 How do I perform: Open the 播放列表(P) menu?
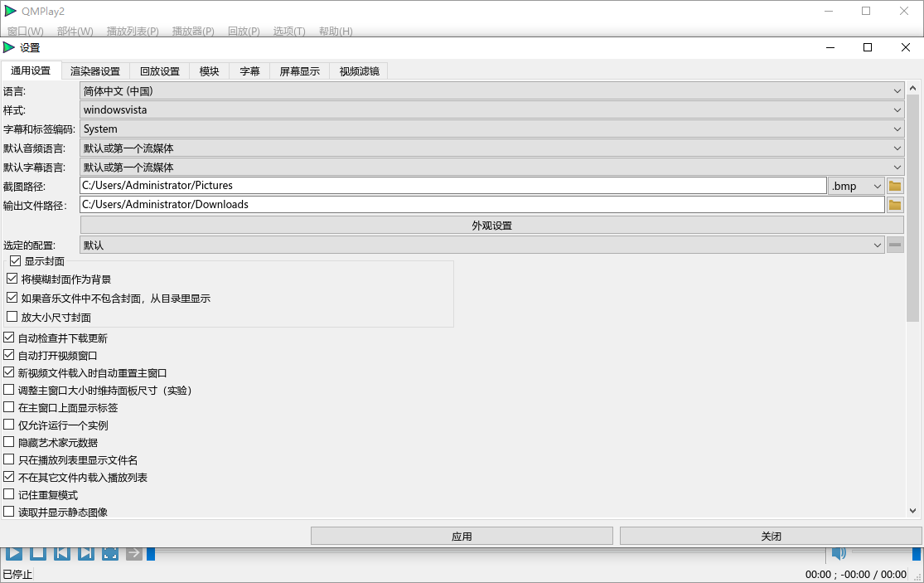tap(133, 31)
